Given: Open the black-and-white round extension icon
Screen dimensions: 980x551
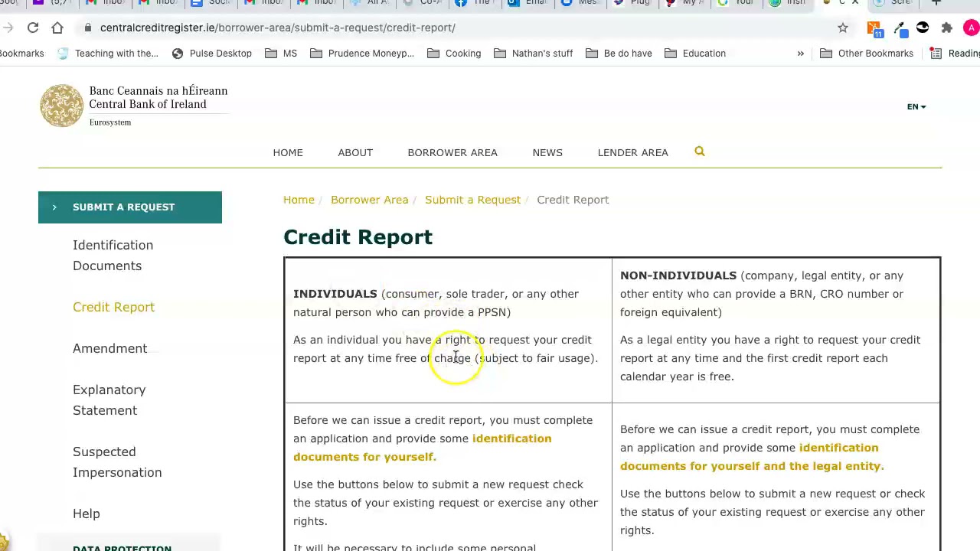Looking at the screenshot, I should [923, 28].
